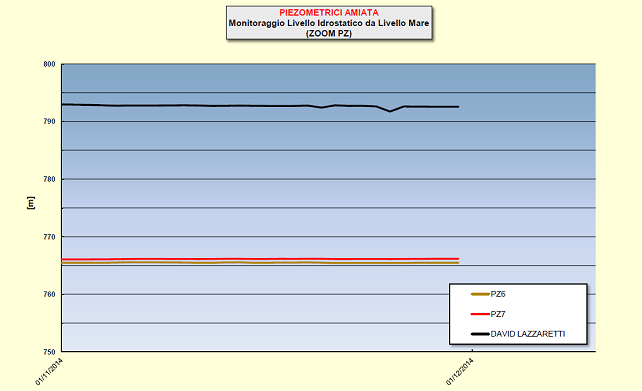Click the 790 y-axis label

pos(49,122)
